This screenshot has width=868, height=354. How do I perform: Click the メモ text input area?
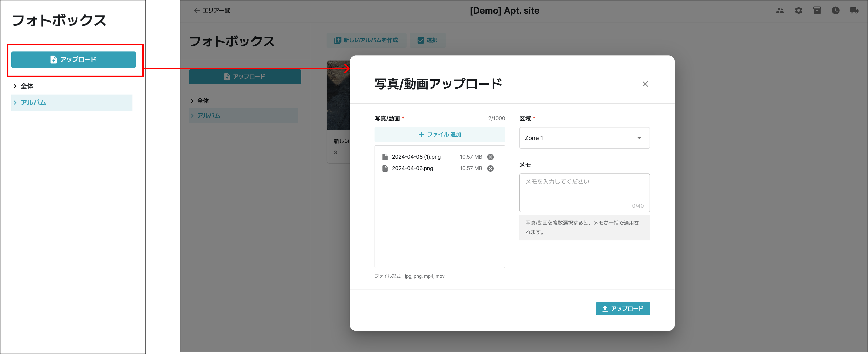584,192
